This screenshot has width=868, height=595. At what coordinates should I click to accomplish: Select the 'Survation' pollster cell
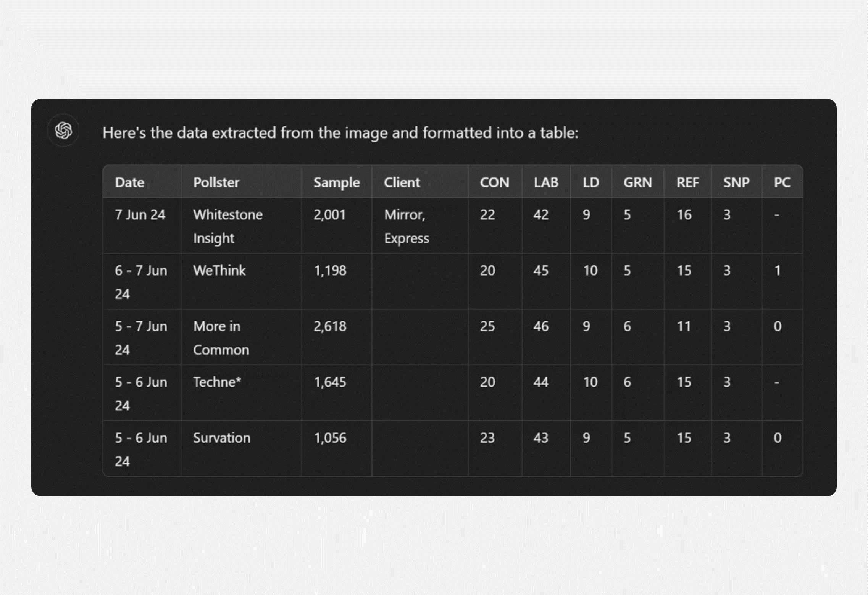pyautogui.click(x=222, y=438)
